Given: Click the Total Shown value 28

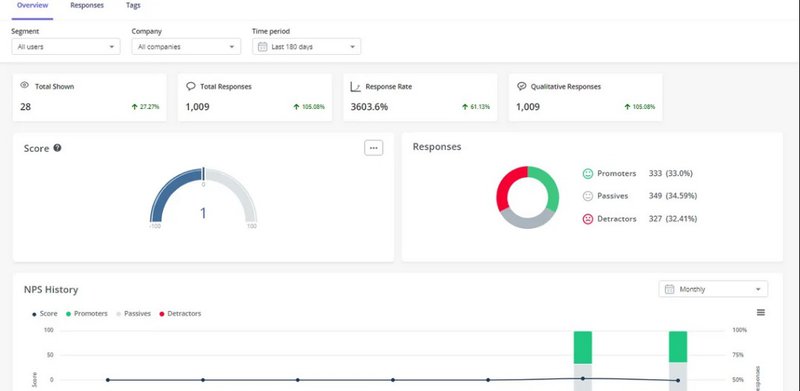Looking at the screenshot, I should tap(26, 107).
